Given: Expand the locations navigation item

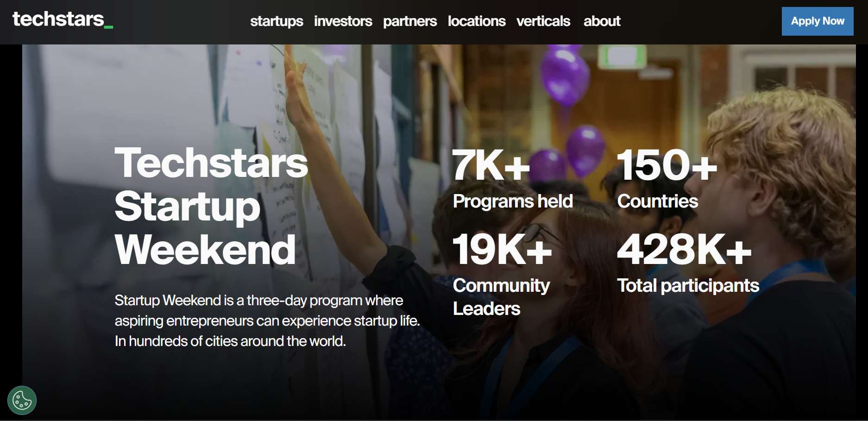Looking at the screenshot, I should point(476,21).
